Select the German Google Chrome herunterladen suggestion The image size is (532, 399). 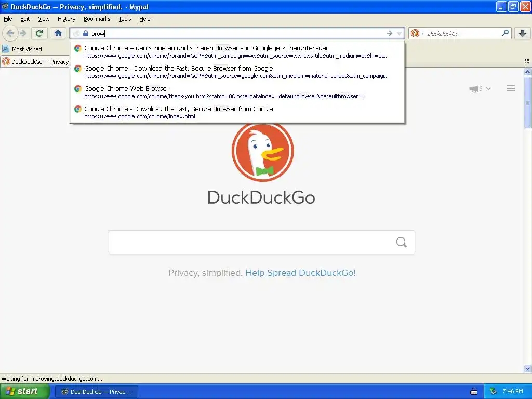coord(237,51)
